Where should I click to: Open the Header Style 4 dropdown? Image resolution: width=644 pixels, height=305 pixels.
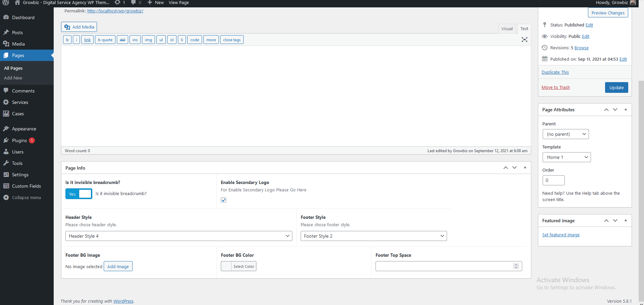(x=179, y=236)
